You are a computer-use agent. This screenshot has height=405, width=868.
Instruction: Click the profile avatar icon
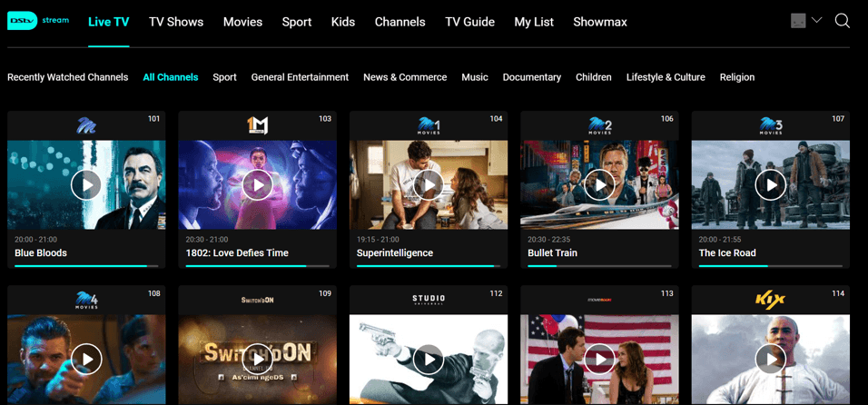(798, 21)
